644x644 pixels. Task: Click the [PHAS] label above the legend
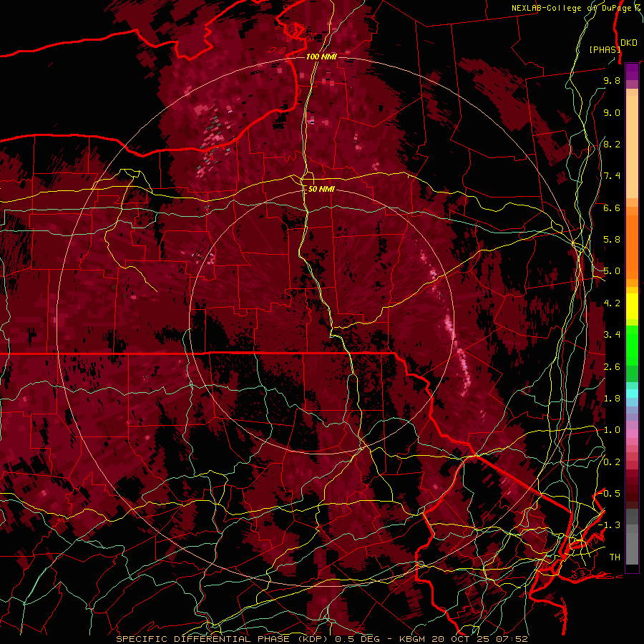pyautogui.click(x=604, y=49)
